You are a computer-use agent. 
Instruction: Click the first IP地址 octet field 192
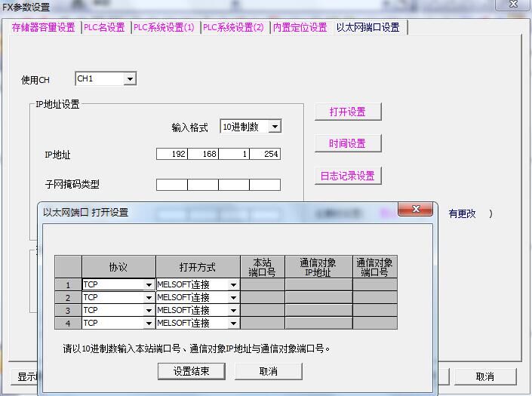coord(171,154)
